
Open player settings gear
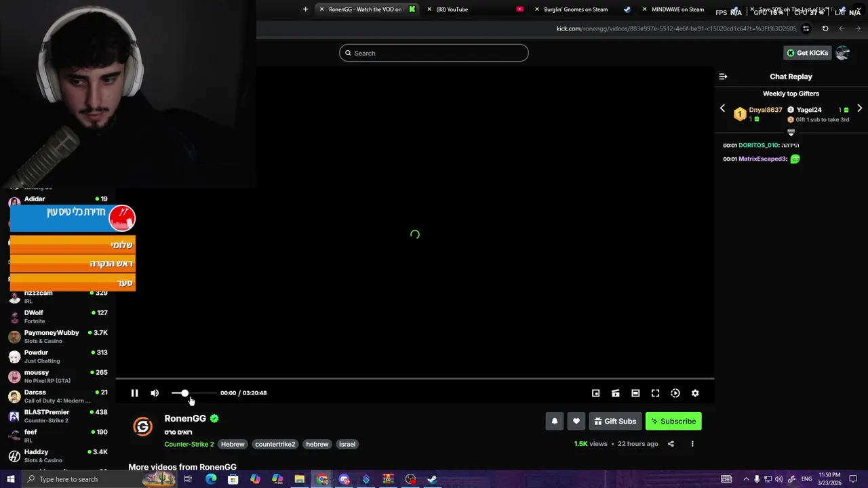point(695,393)
